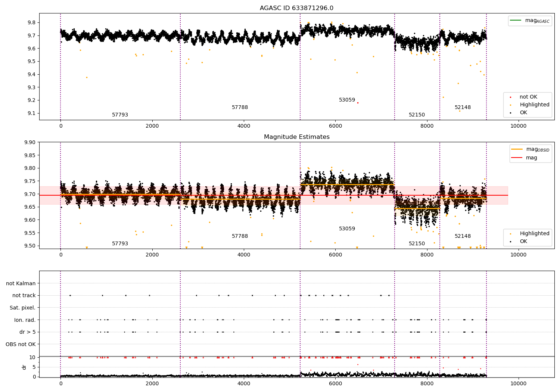Viewport: 560px width, 392px height.
Task: Select 'not OK' entry in top plot legend
Action: pos(528,97)
